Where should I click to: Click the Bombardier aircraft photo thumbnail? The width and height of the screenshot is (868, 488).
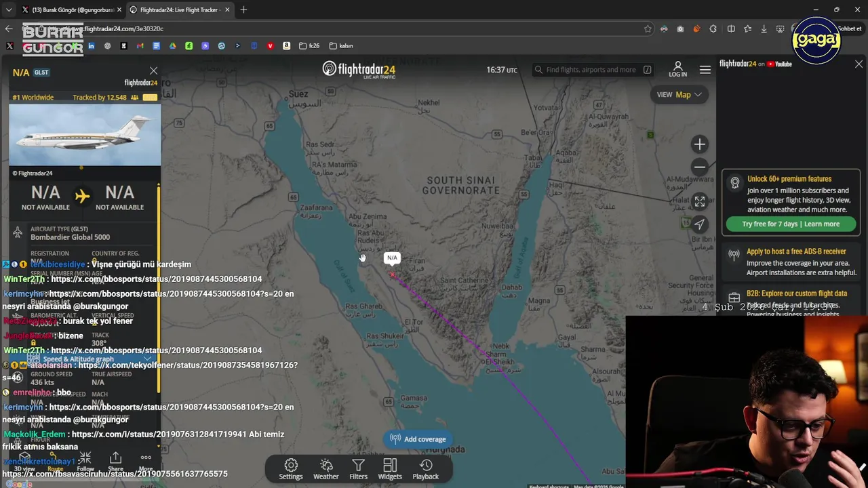point(85,135)
